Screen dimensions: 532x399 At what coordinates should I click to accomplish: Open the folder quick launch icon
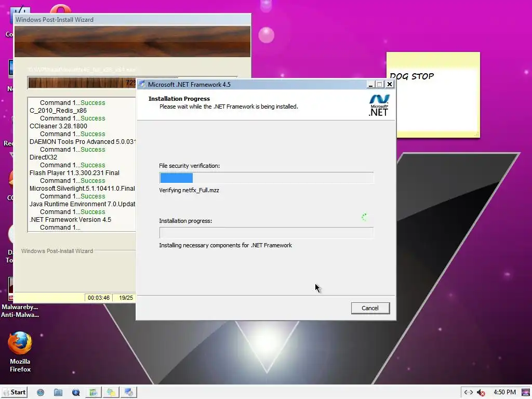coord(58,392)
